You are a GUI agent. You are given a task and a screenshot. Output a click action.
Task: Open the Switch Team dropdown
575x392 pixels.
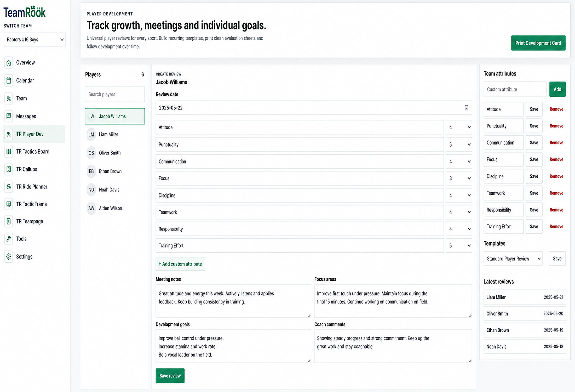[34, 40]
